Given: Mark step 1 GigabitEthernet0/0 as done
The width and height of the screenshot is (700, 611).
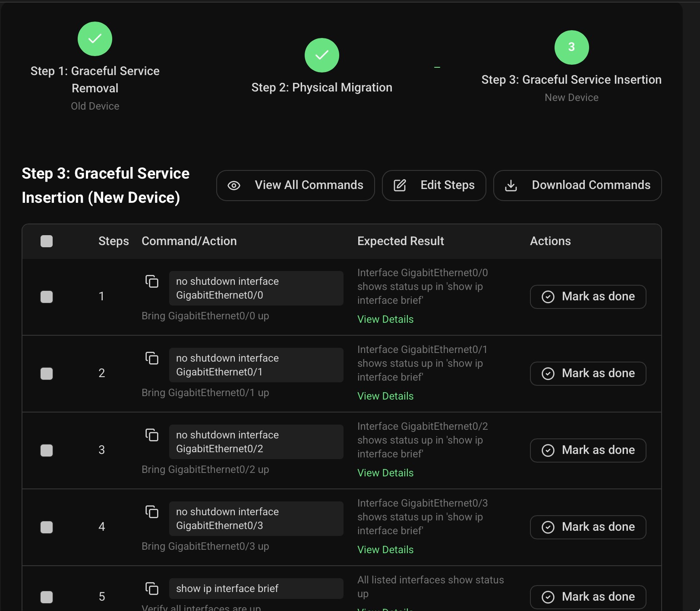Looking at the screenshot, I should (588, 297).
